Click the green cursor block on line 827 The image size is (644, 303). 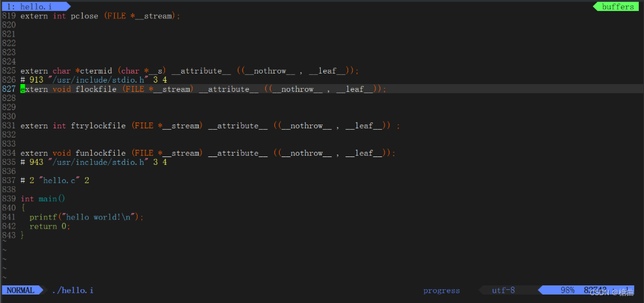pyautogui.click(x=23, y=89)
